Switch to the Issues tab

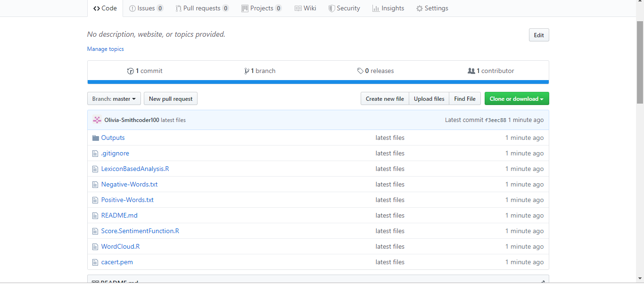[146, 8]
